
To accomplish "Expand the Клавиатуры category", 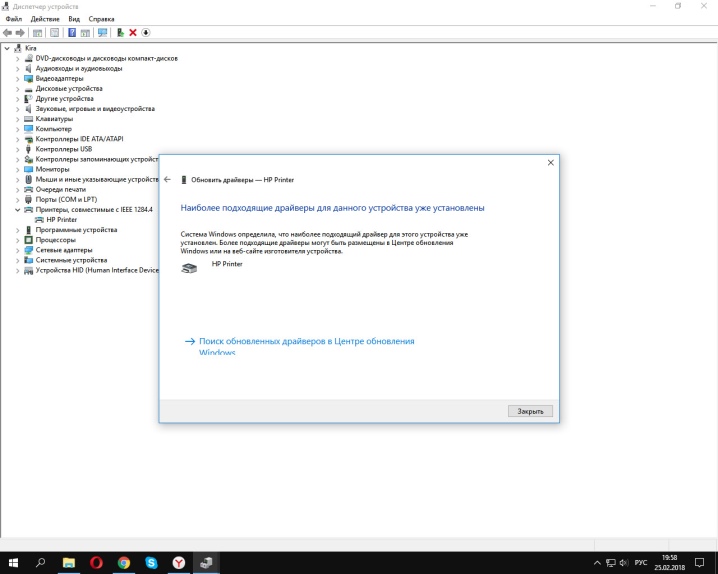I will pyautogui.click(x=17, y=119).
